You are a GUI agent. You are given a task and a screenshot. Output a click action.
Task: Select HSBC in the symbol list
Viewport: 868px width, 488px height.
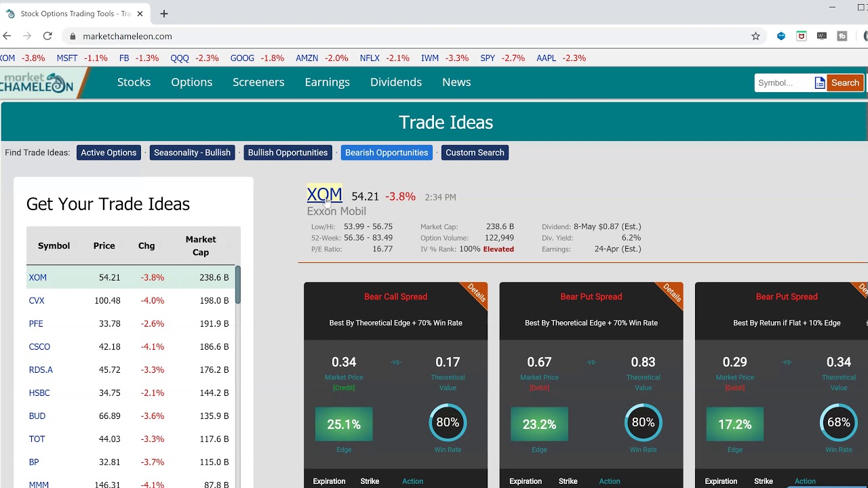(39, 392)
